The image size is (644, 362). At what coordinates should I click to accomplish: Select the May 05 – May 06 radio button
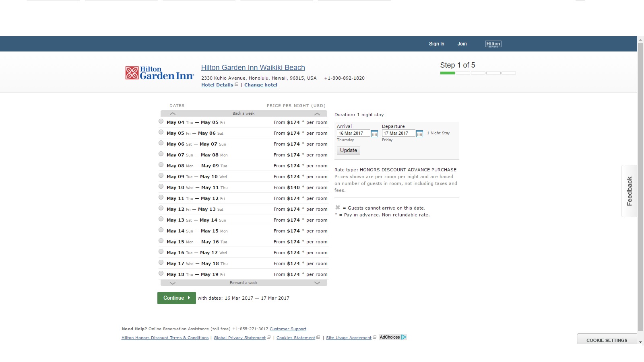tap(161, 132)
